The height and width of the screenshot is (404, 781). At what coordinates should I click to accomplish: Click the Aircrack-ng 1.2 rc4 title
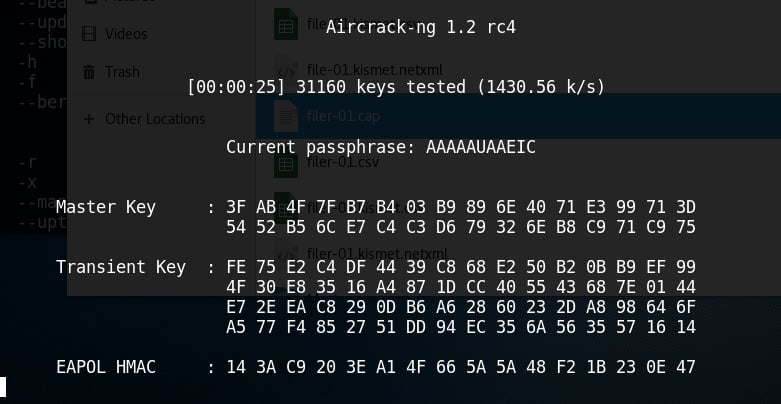[420, 27]
